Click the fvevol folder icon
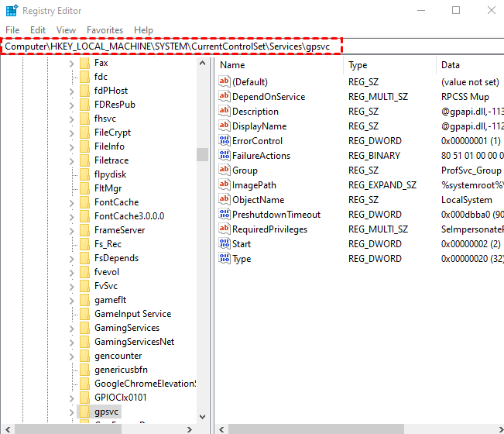 pos(85,272)
